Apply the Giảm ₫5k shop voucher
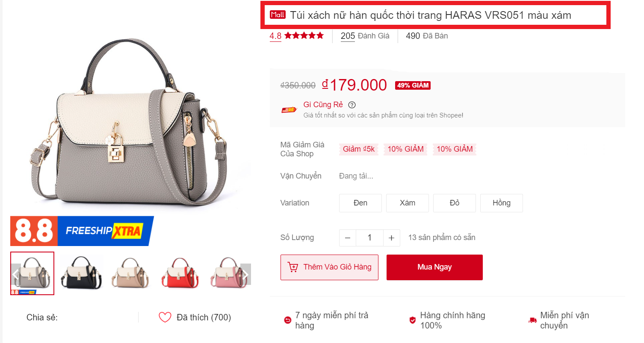Viewport: 644px width, 343px height. click(x=359, y=149)
